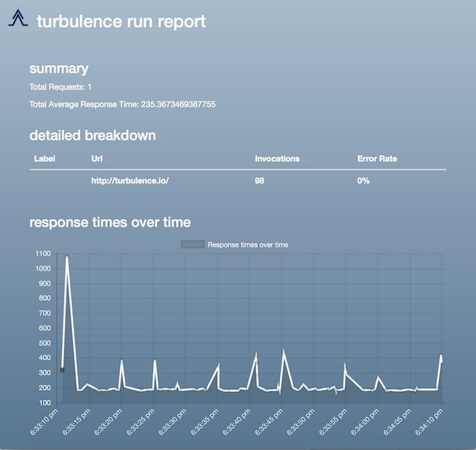
Task: Click the 400 y-axis label
Action: point(44,358)
